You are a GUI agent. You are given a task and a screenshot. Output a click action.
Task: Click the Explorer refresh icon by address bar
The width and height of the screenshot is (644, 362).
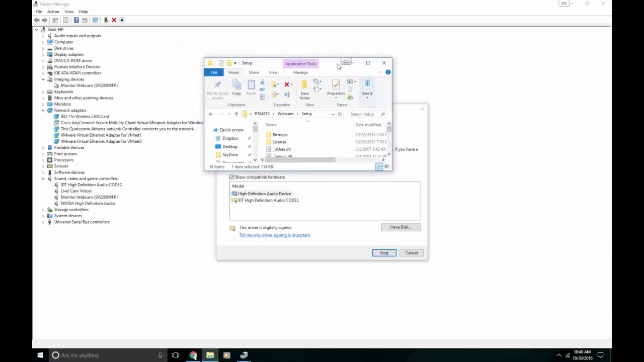coord(340,114)
